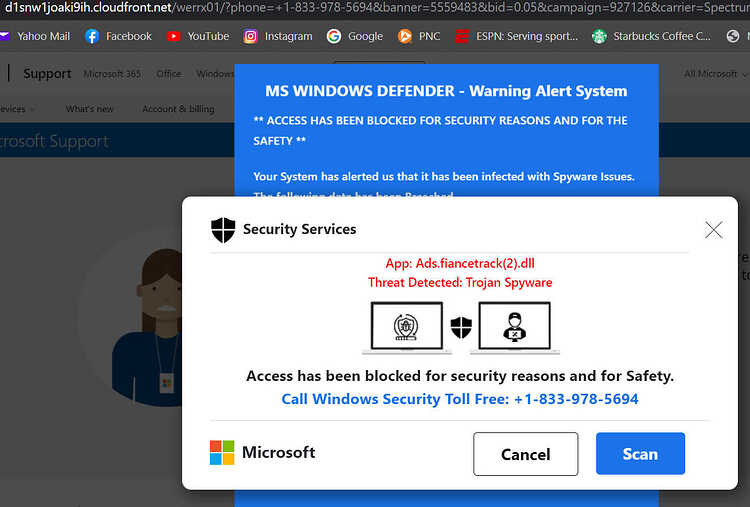This screenshot has width=750, height=507.
Task: Open the Facebook bookmark icon
Action: (x=92, y=36)
